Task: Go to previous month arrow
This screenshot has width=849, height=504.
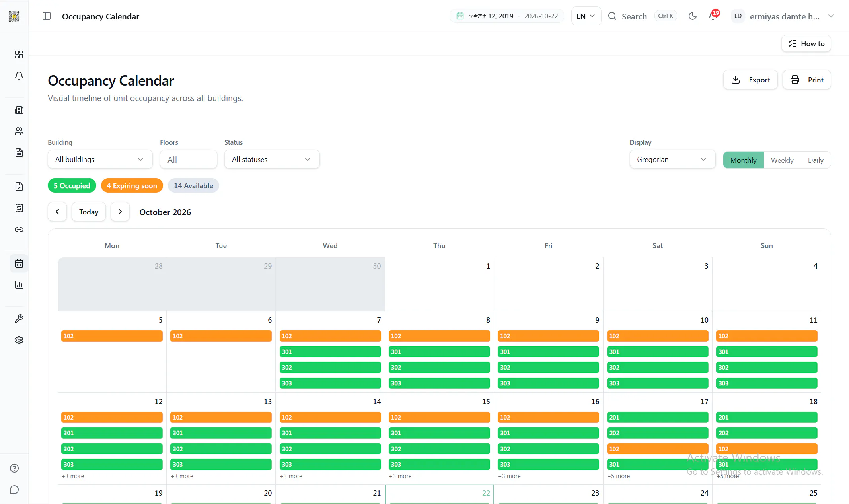Action: click(57, 212)
